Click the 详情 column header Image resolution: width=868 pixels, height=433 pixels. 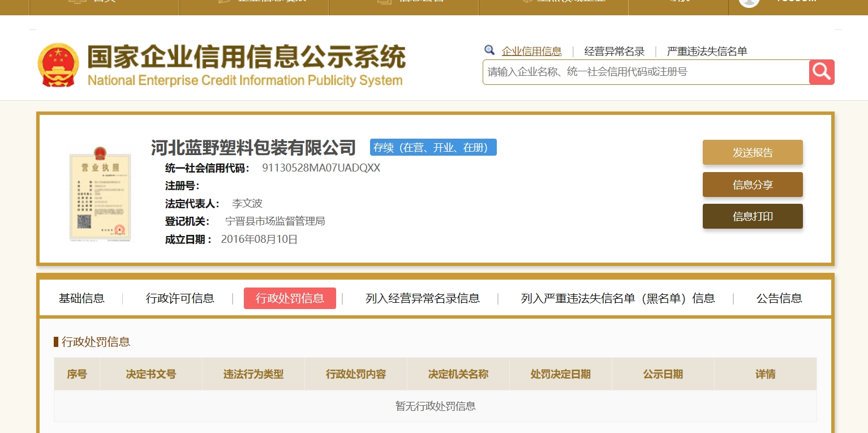pyautogui.click(x=766, y=374)
